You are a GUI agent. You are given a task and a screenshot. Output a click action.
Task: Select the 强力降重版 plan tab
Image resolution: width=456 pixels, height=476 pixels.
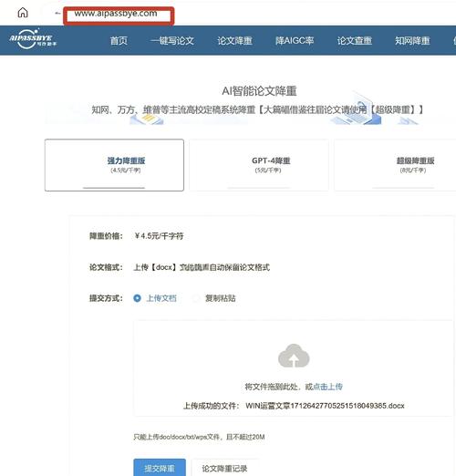[114, 165]
